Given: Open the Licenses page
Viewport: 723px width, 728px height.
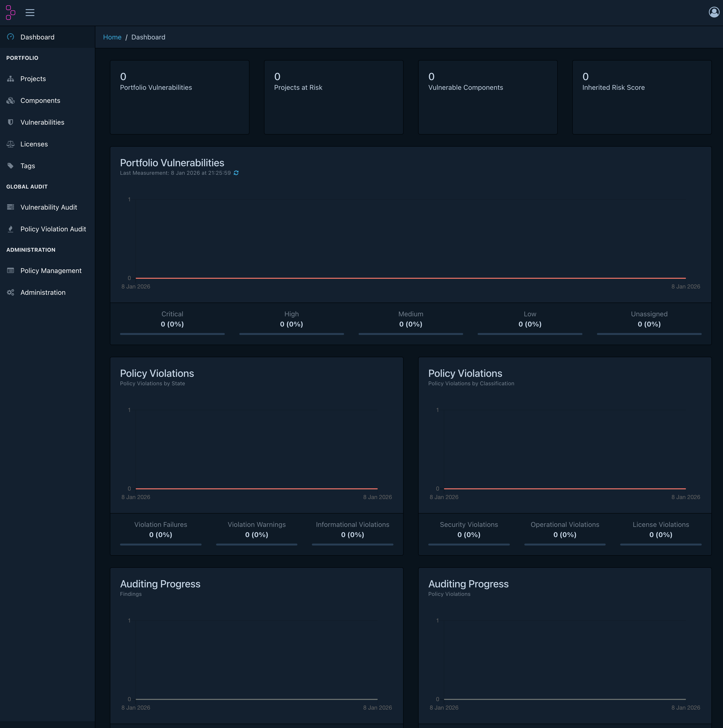Looking at the screenshot, I should pos(34,144).
